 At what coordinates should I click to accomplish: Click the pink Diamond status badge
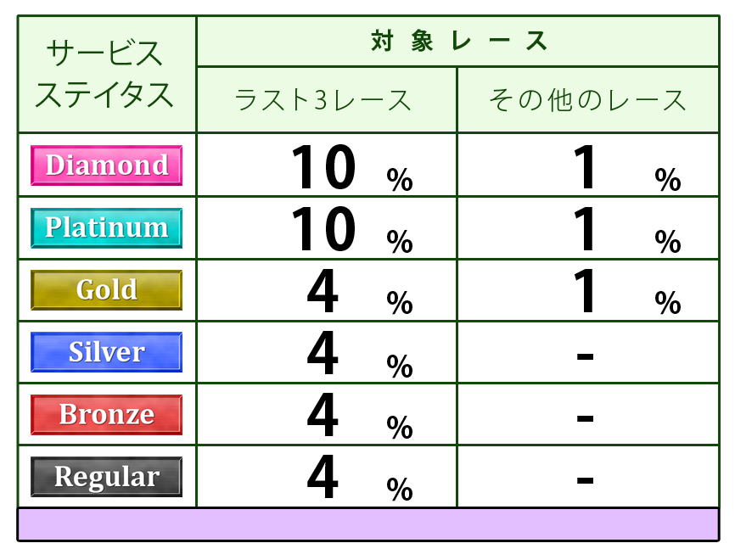tap(106, 165)
